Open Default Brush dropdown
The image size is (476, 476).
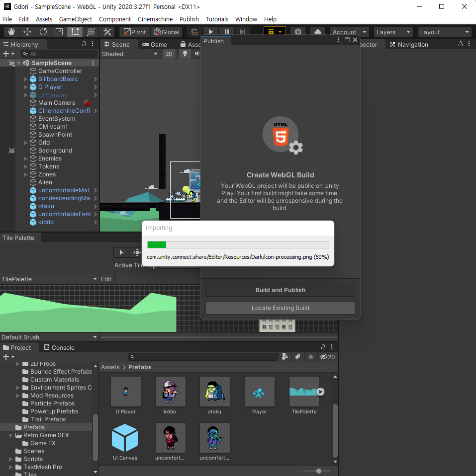pyautogui.click(x=49, y=337)
